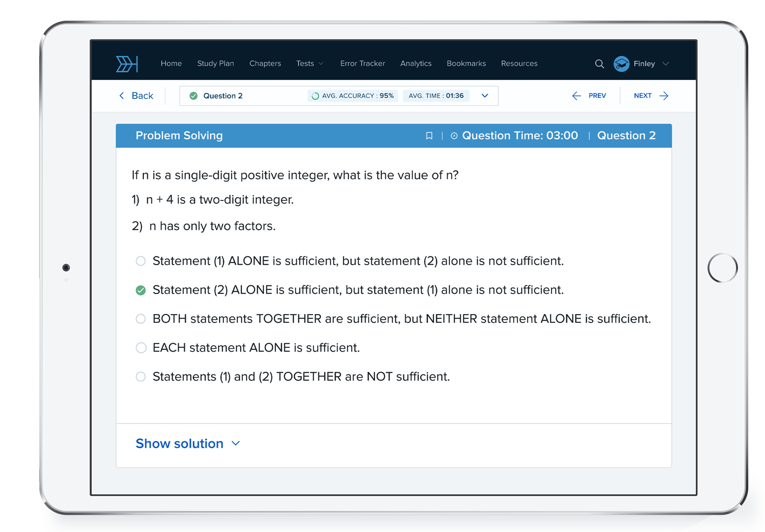Go back using the left chevron
Screen dimensions: 765x532
[x=122, y=96]
